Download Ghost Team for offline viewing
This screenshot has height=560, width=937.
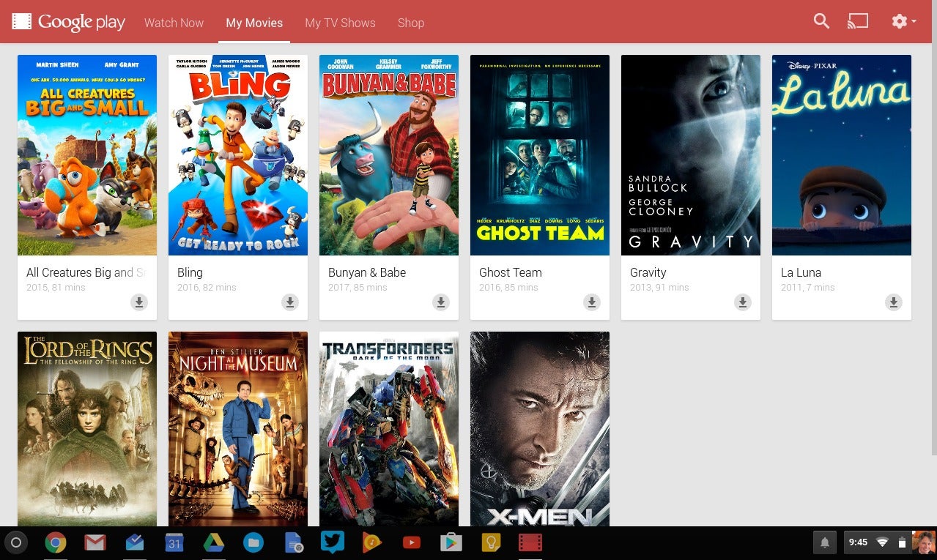click(x=592, y=302)
